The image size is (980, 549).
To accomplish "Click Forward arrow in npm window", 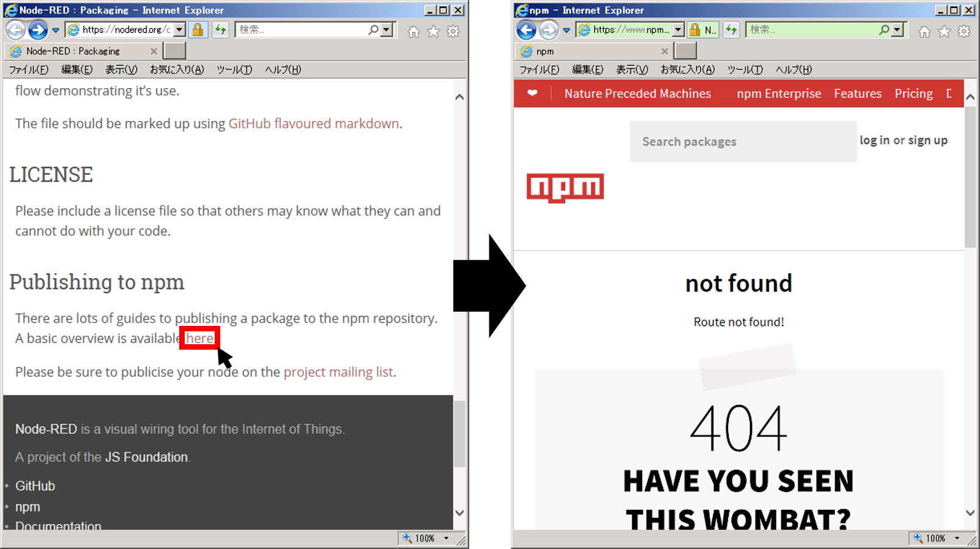I will [549, 29].
